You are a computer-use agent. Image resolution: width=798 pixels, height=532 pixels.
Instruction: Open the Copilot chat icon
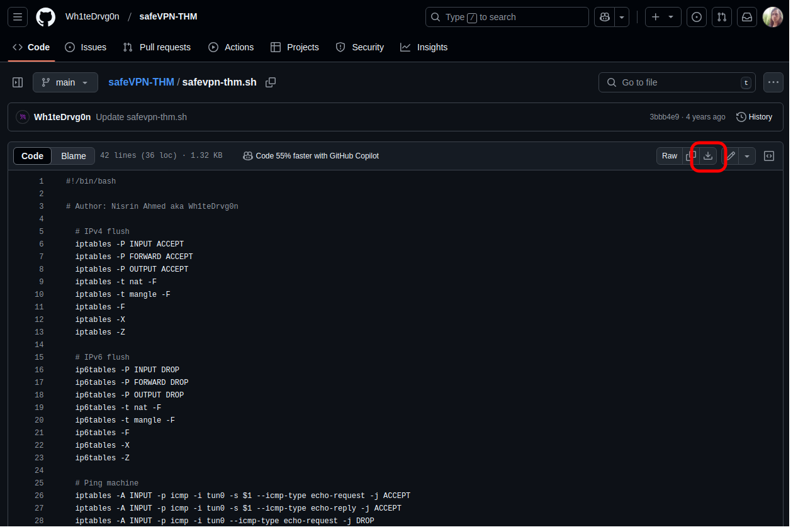(x=604, y=17)
